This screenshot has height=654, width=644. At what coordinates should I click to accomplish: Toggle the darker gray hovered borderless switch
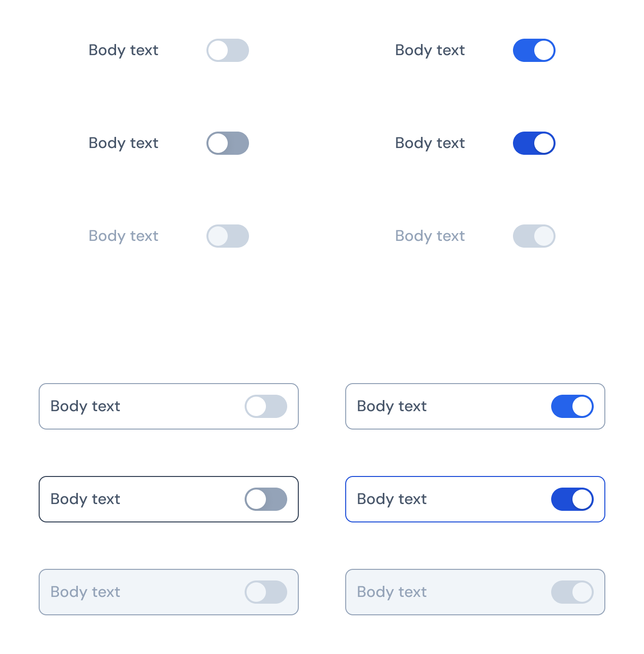(228, 143)
